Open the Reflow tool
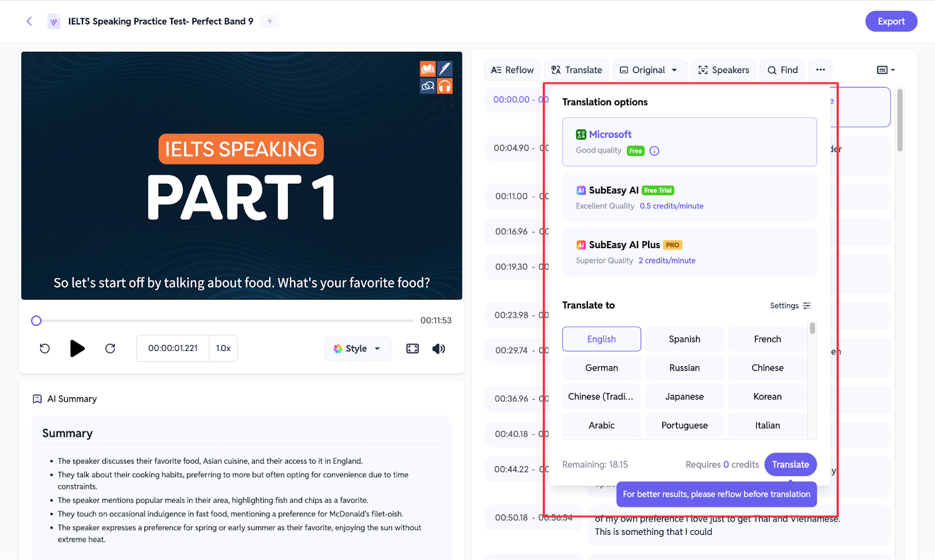 [x=512, y=70]
